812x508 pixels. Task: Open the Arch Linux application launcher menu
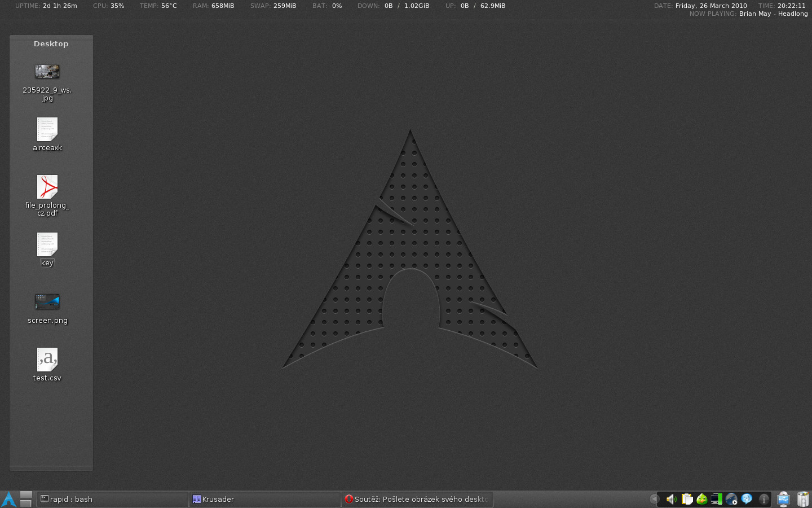8,499
